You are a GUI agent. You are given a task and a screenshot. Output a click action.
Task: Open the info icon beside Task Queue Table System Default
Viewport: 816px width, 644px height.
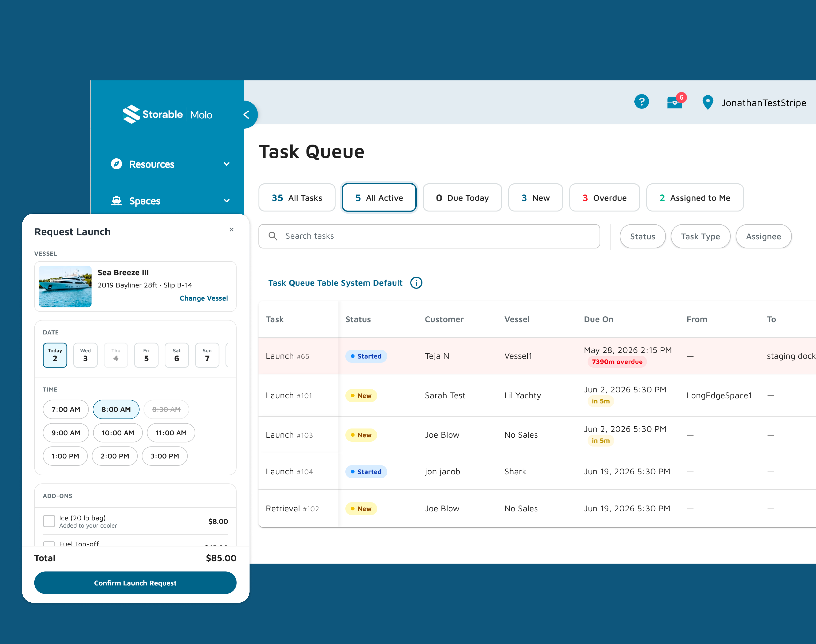416,283
